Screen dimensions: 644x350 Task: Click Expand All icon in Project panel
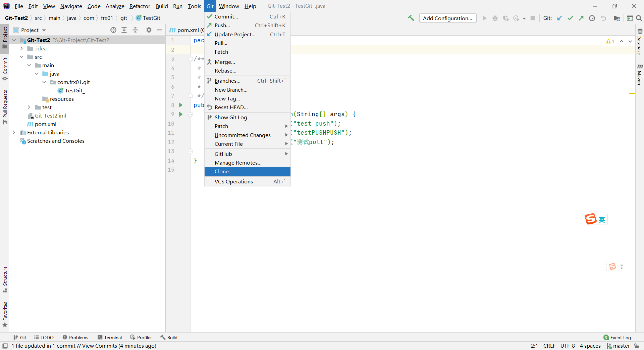pyautogui.click(x=124, y=30)
